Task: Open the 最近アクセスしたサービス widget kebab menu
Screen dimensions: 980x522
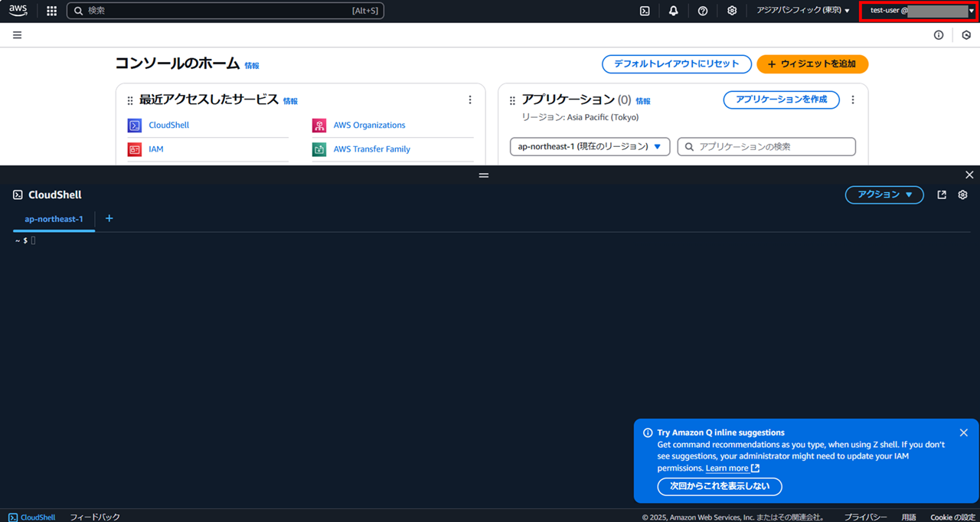Action: [x=470, y=100]
